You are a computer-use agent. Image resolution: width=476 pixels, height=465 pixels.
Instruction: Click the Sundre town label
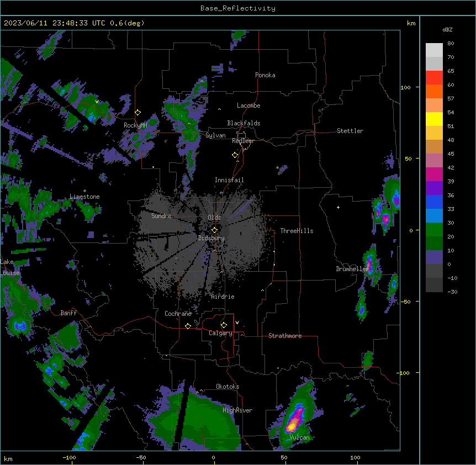pyautogui.click(x=161, y=216)
